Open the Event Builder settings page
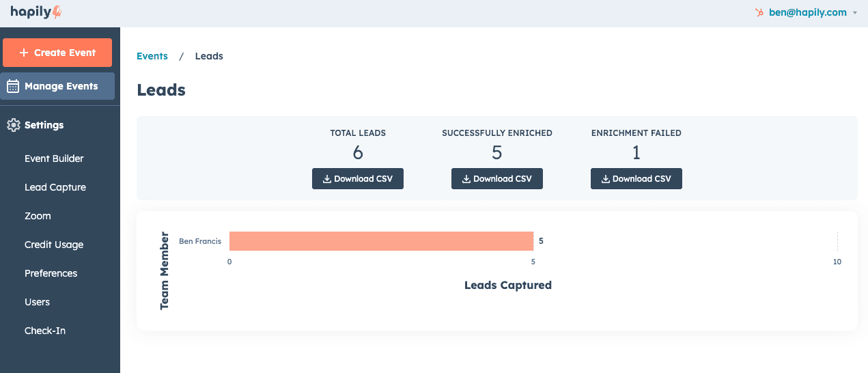Screen dimensions: 868x373 (x=54, y=158)
